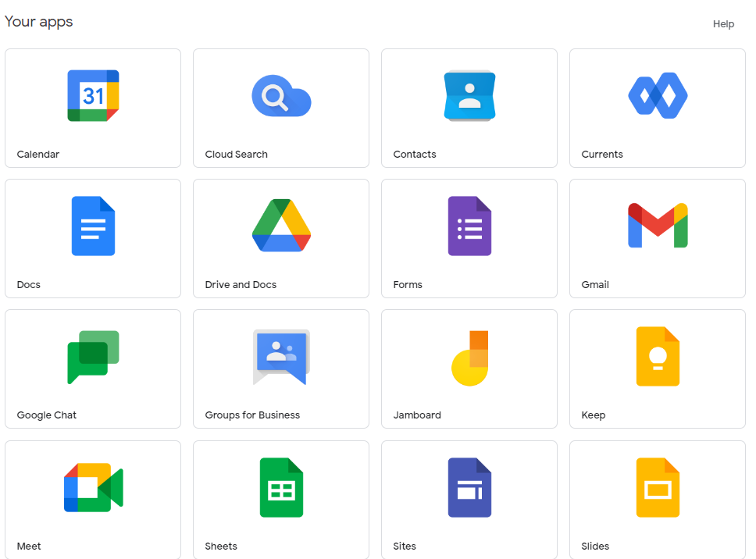Click the "Groups for Business" label
This screenshot has width=756, height=559.
[x=252, y=415]
